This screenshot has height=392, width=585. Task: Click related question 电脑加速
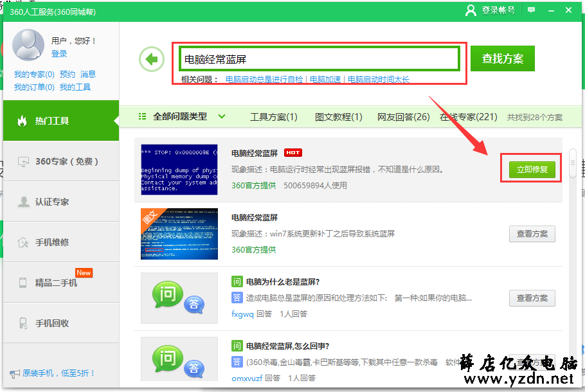(x=325, y=80)
